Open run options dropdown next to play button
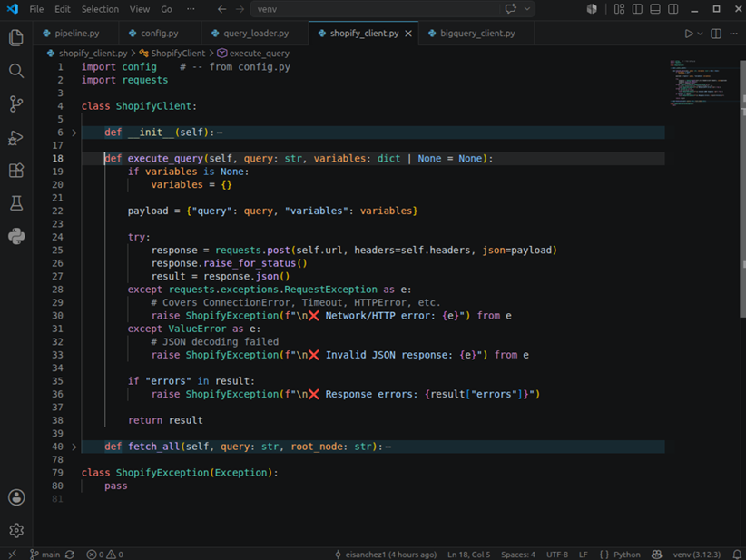This screenshot has width=746, height=560. pyautogui.click(x=700, y=34)
